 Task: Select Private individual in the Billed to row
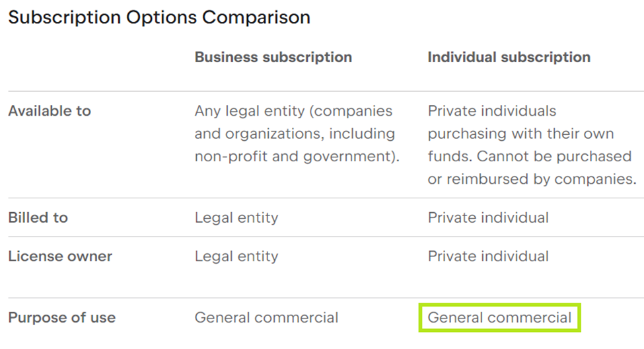click(487, 217)
